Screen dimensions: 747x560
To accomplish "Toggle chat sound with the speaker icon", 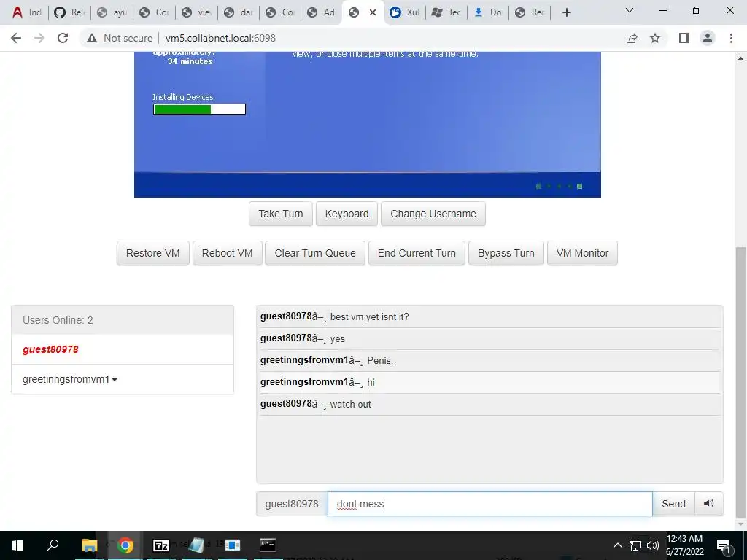I will coord(709,503).
